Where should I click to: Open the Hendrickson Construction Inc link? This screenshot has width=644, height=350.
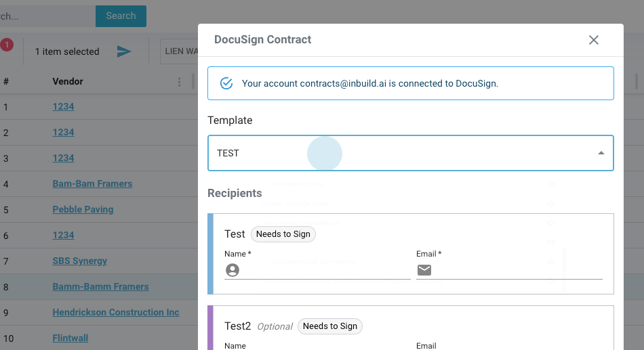pos(116,312)
